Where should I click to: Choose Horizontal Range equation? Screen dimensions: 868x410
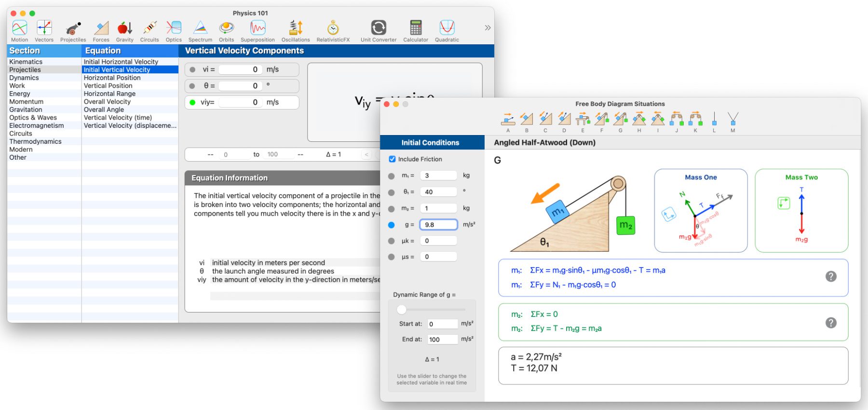[x=109, y=94]
